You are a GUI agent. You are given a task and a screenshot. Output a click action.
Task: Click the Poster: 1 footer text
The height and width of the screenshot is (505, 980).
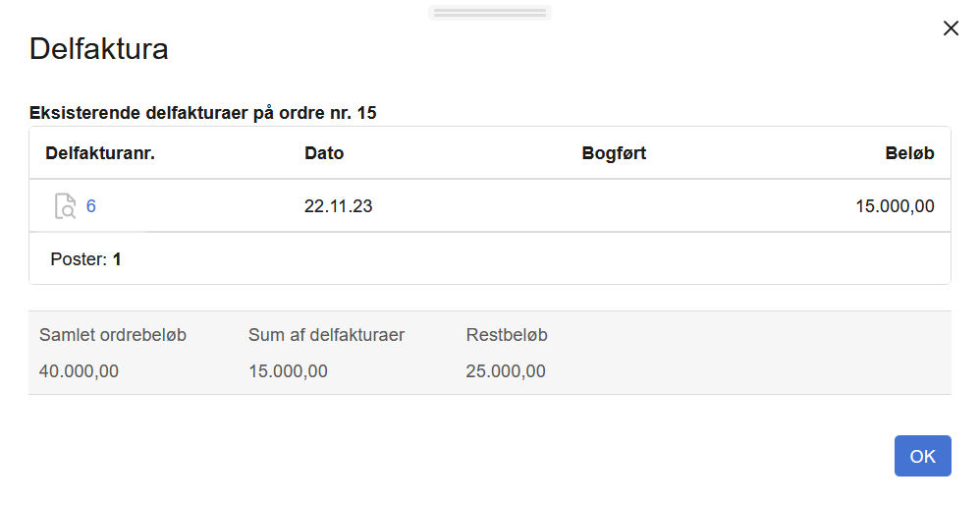pos(85,259)
